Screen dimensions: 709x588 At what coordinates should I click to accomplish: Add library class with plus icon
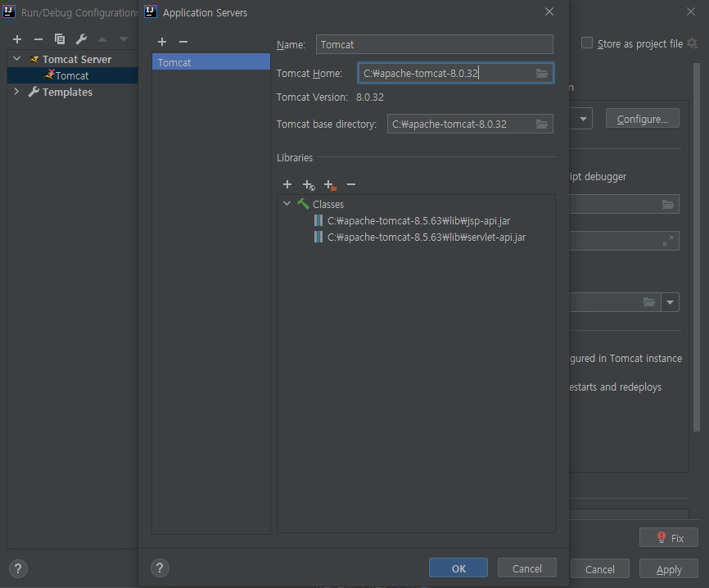287,184
